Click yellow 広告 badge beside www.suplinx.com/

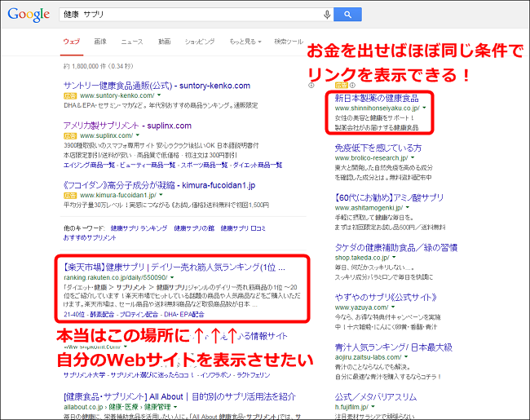[x=70, y=136]
